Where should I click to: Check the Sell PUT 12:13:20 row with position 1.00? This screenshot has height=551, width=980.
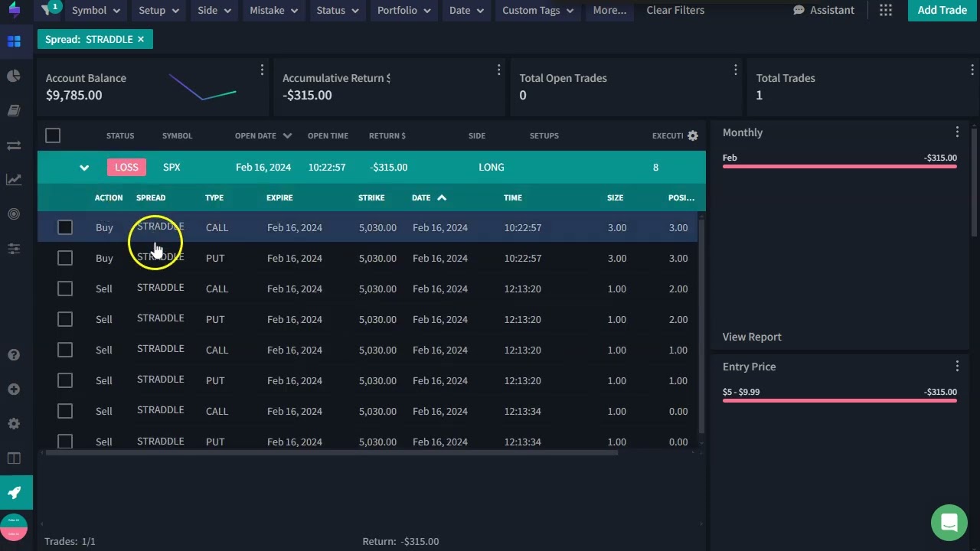click(65, 380)
